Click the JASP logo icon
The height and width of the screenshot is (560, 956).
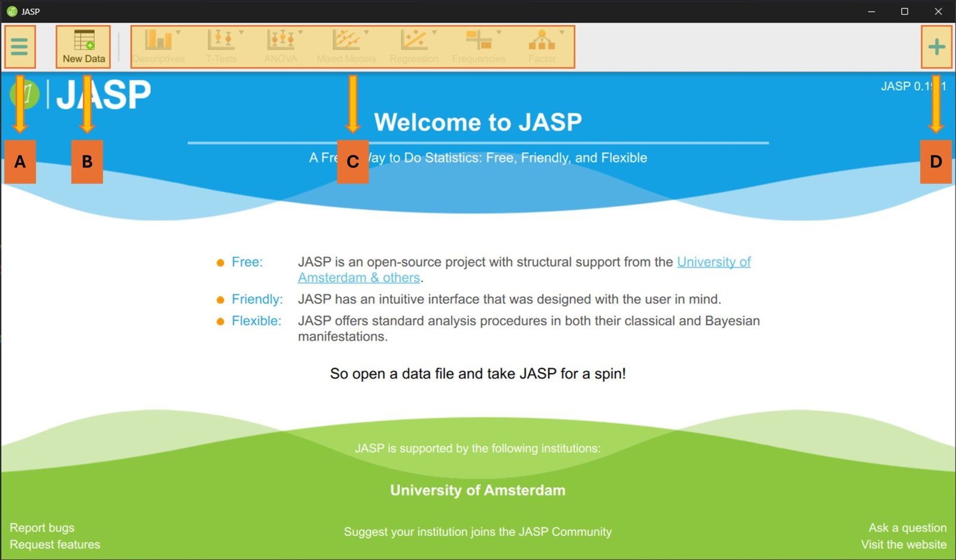25,93
